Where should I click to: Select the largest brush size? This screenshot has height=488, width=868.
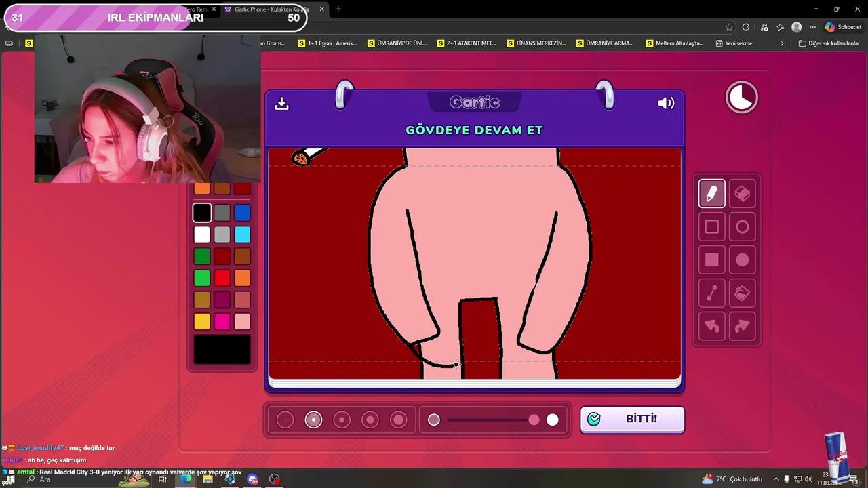pos(398,420)
